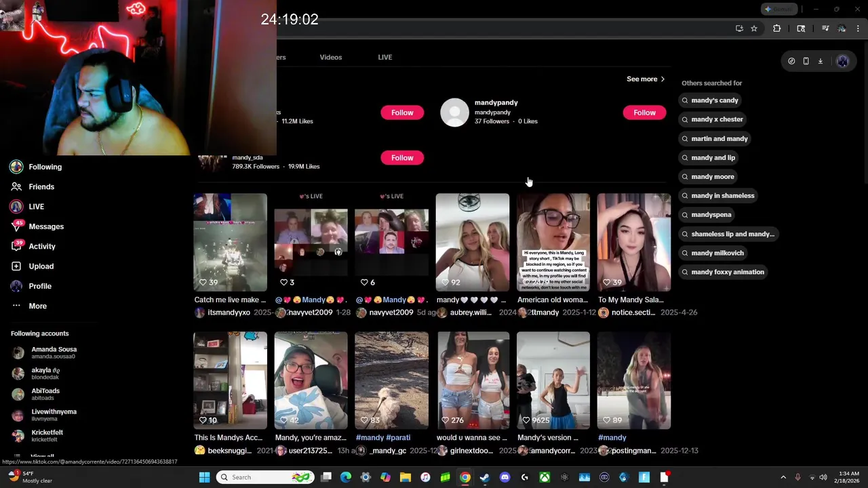
Task: Select suggestion martin and mandy
Action: point(714,138)
